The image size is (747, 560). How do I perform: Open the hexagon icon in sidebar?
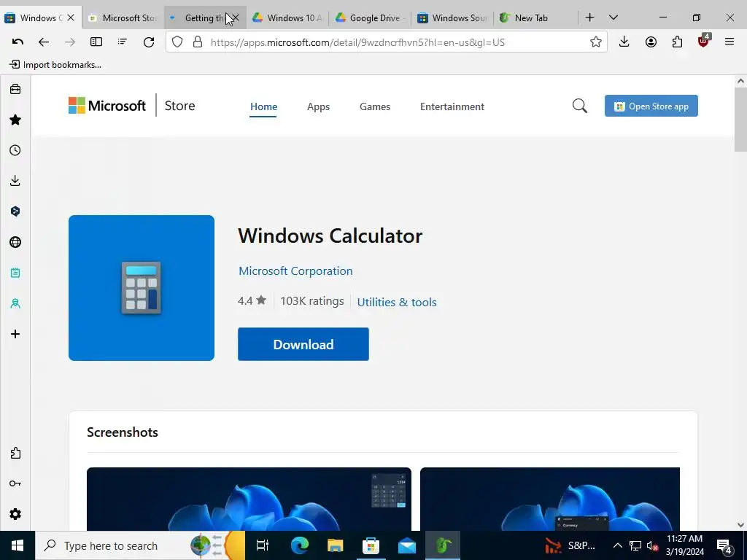tap(15, 211)
